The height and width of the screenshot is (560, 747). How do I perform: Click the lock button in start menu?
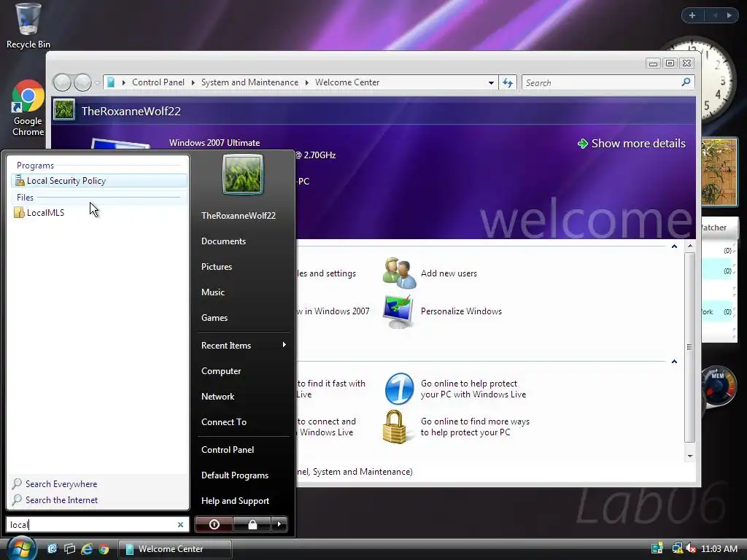point(252,524)
